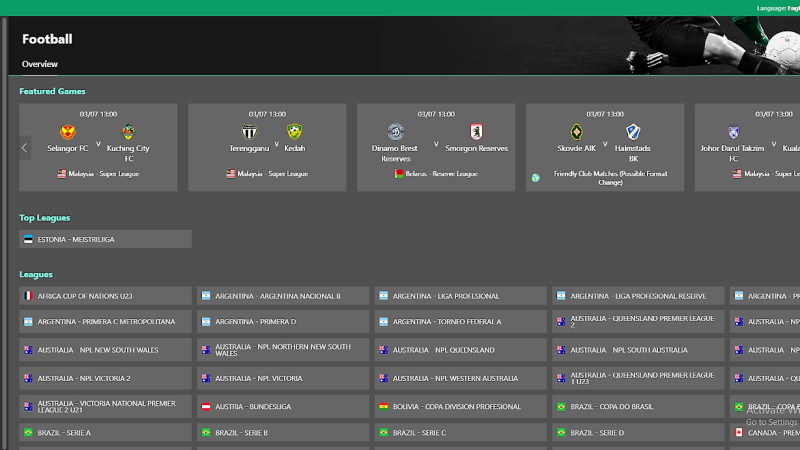The height and width of the screenshot is (450, 800).
Task: Open Australia - NPL New South Wales
Action: pyautogui.click(x=105, y=350)
